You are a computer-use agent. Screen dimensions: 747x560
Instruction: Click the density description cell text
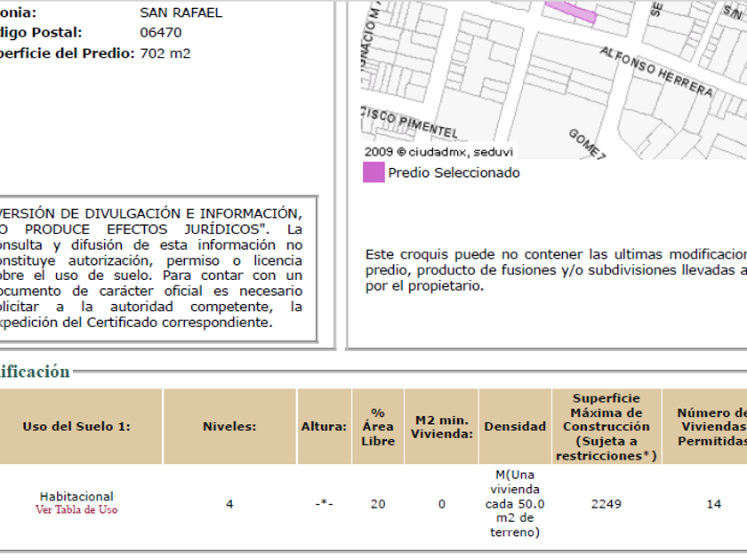pyautogui.click(x=515, y=503)
